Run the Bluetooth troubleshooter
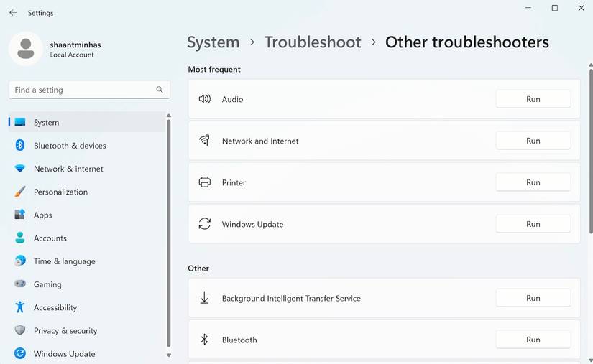 [533, 340]
